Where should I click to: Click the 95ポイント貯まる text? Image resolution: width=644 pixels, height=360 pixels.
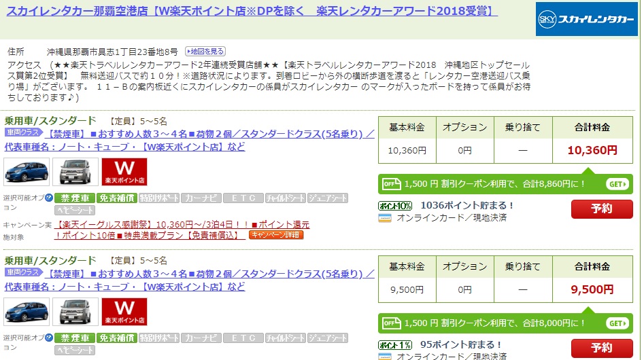coord(461,344)
